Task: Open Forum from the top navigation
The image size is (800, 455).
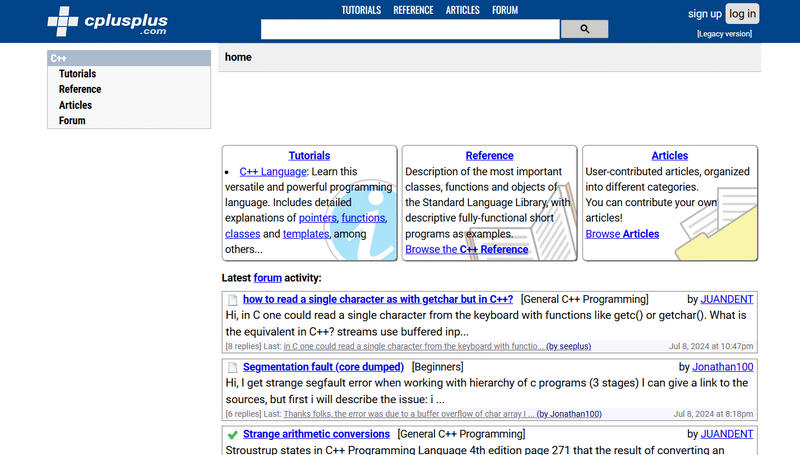Action: 505,10
